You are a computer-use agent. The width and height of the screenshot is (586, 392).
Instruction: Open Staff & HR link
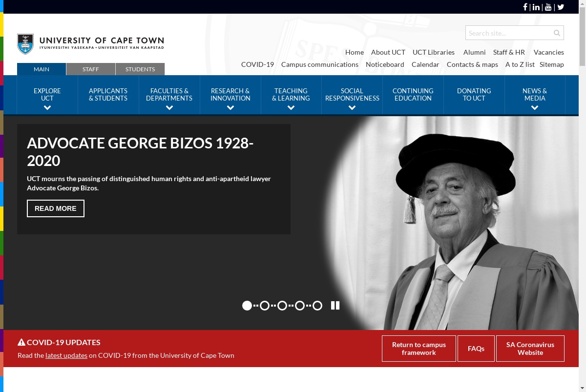[x=509, y=52]
